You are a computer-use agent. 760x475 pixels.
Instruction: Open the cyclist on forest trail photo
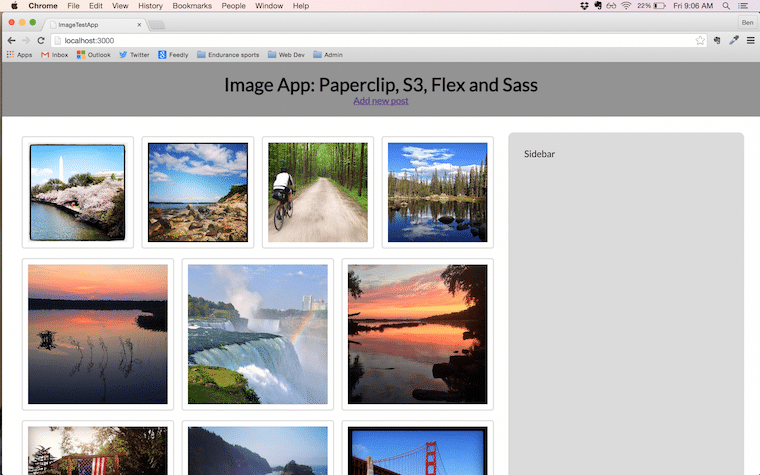318,192
